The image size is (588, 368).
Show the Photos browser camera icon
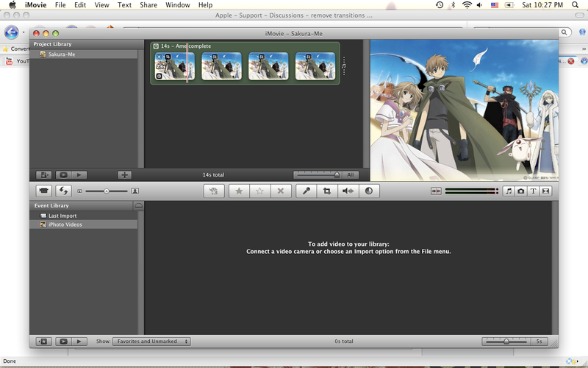click(520, 191)
